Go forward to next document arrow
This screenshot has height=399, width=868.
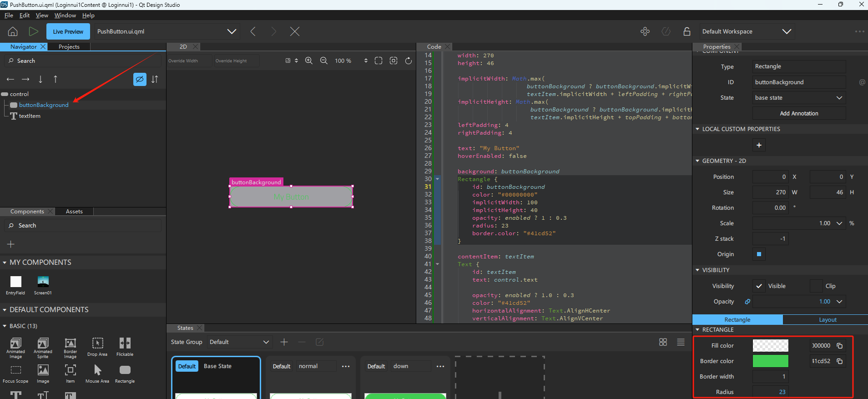tap(273, 31)
